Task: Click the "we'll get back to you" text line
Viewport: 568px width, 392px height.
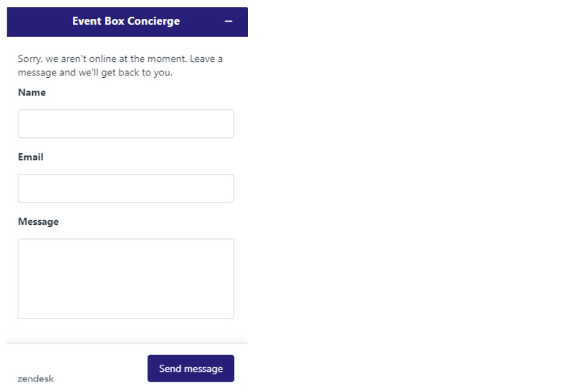Action: tap(95, 73)
